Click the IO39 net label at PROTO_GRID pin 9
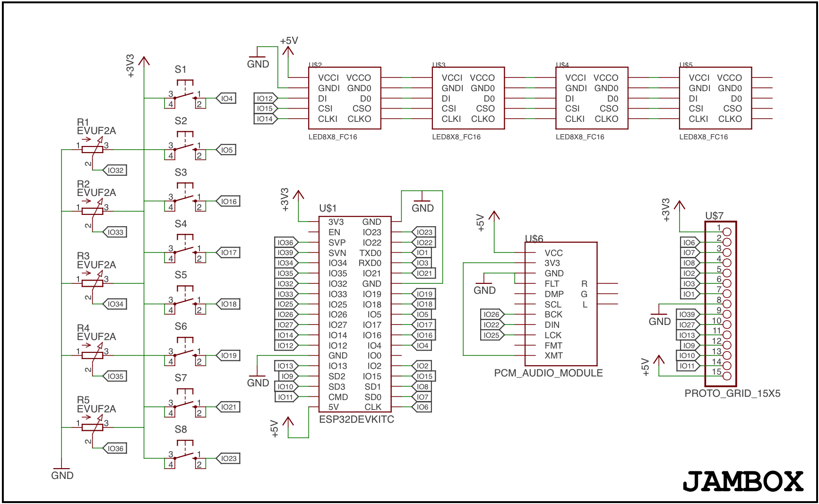Screen dimensions: 819x504 click(688, 314)
